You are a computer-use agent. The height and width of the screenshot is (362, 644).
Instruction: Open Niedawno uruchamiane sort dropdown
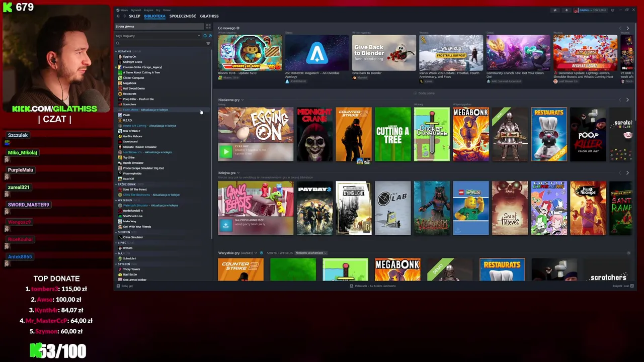pos(310,253)
